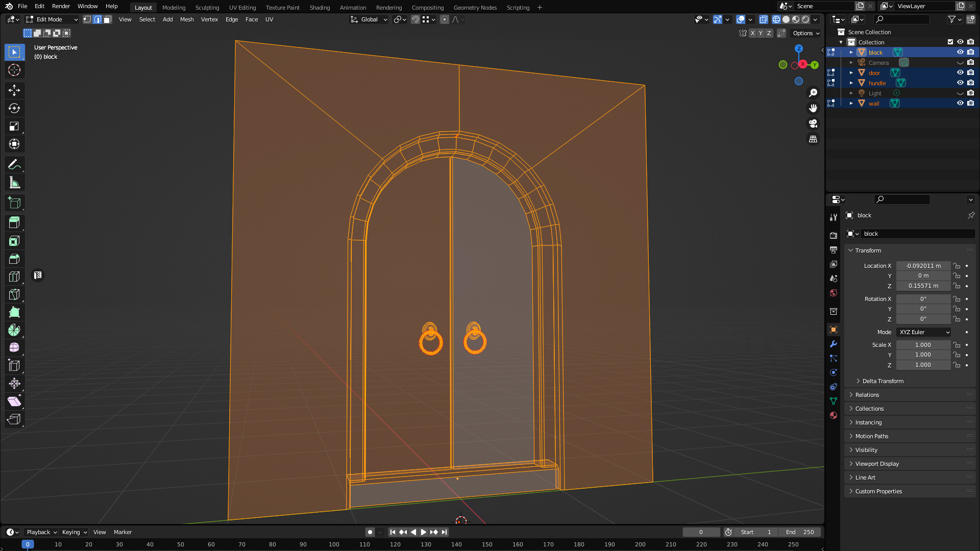Open the Mesh menu

click(187, 19)
